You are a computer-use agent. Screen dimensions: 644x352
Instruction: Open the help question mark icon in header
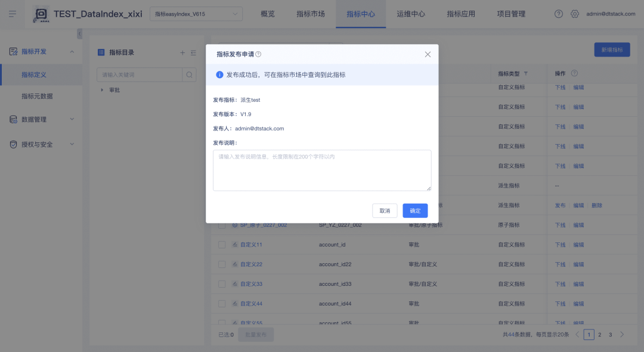(x=559, y=14)
